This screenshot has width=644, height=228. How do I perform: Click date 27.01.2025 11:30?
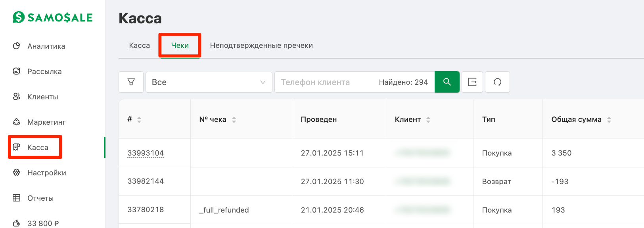(x=332, y=182)
